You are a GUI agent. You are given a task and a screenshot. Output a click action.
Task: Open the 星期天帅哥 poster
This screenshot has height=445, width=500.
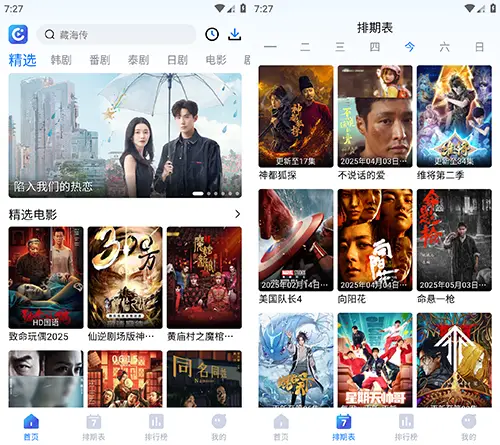tap(375, 360)
